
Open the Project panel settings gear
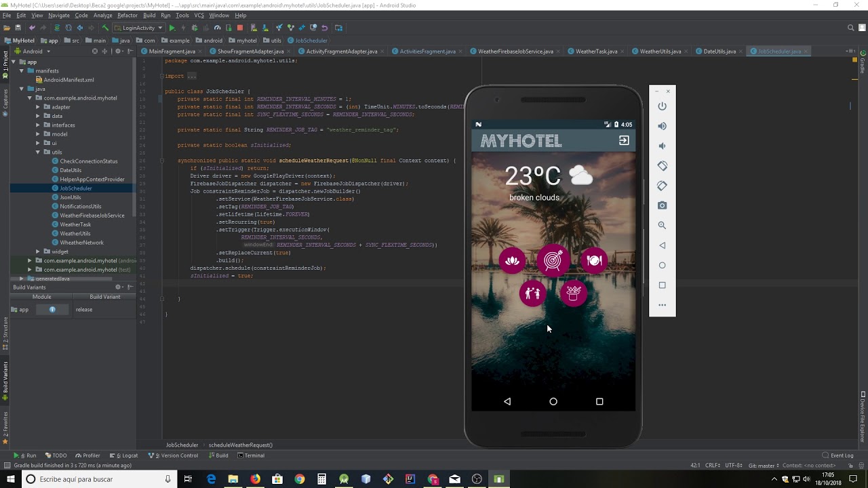click(x=118, y=52)
